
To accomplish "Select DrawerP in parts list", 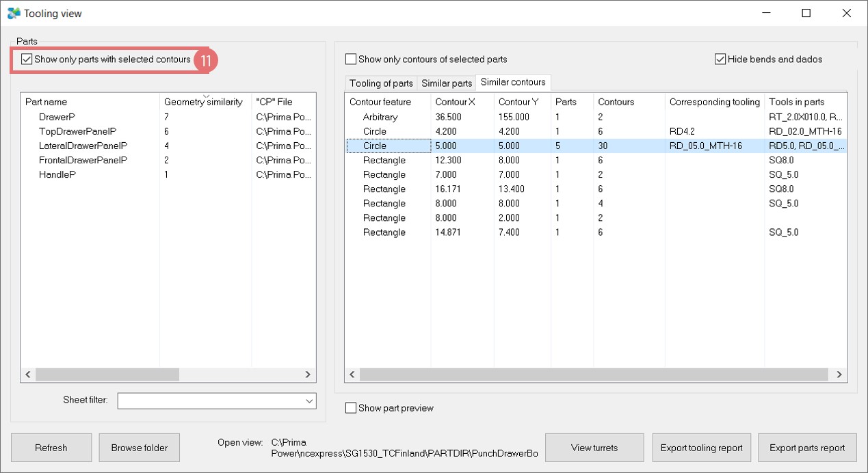I will tap(57, 117).
